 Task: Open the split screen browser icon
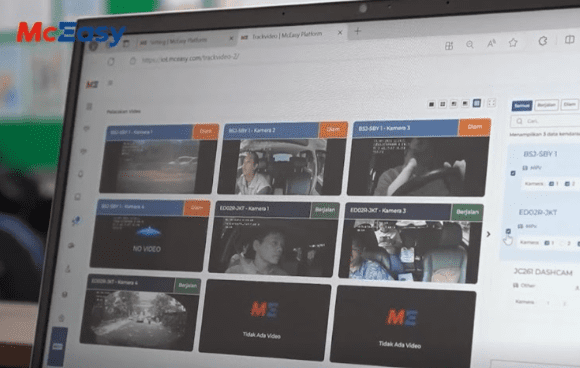coord(569,40)
